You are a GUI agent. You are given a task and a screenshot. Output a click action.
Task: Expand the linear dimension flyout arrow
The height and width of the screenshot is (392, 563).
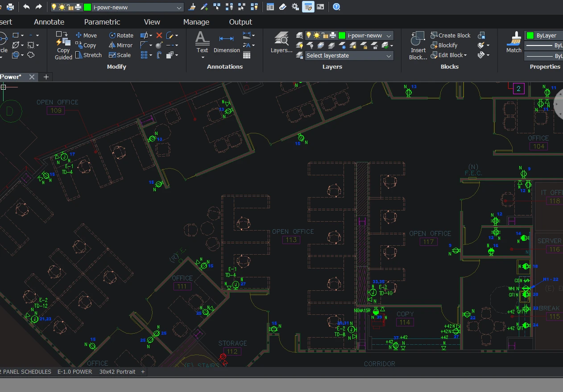click(x=253, y=35)
